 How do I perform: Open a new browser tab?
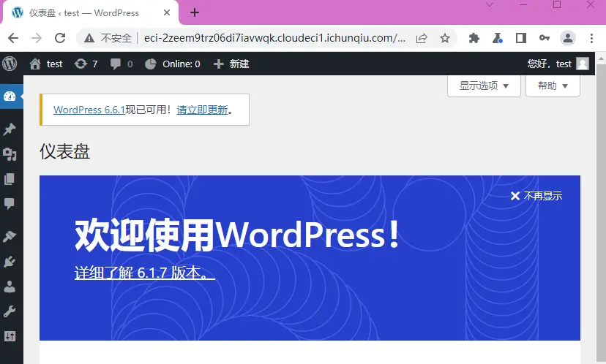195,12
